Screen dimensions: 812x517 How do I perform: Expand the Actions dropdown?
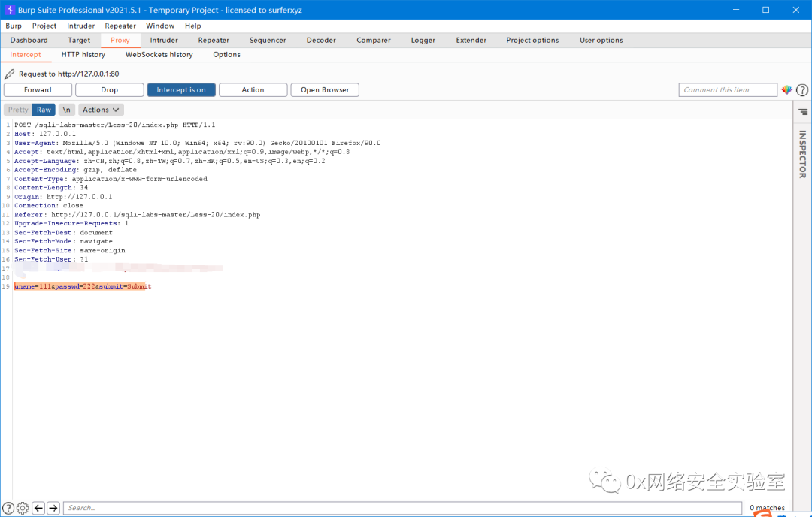coord(101,110)
